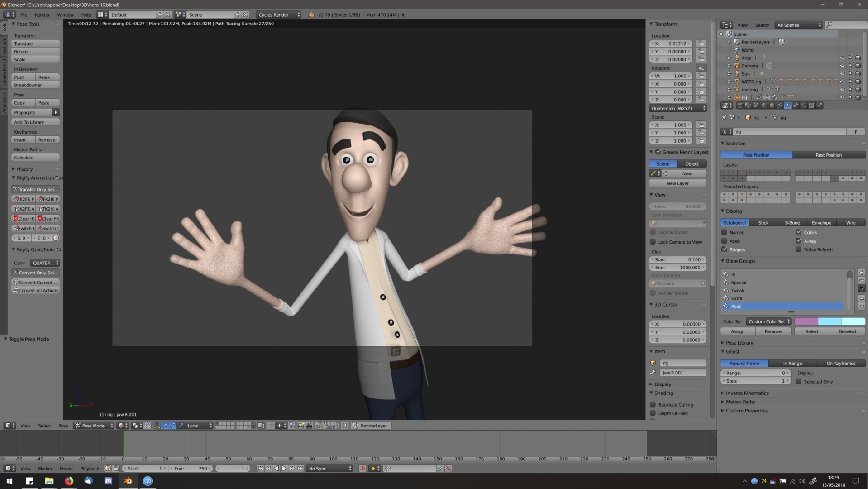The width and height of the screenshot is (868, 489).
Task: Play the animation forward
Action: pyautogui.click(x=284, y=468)
